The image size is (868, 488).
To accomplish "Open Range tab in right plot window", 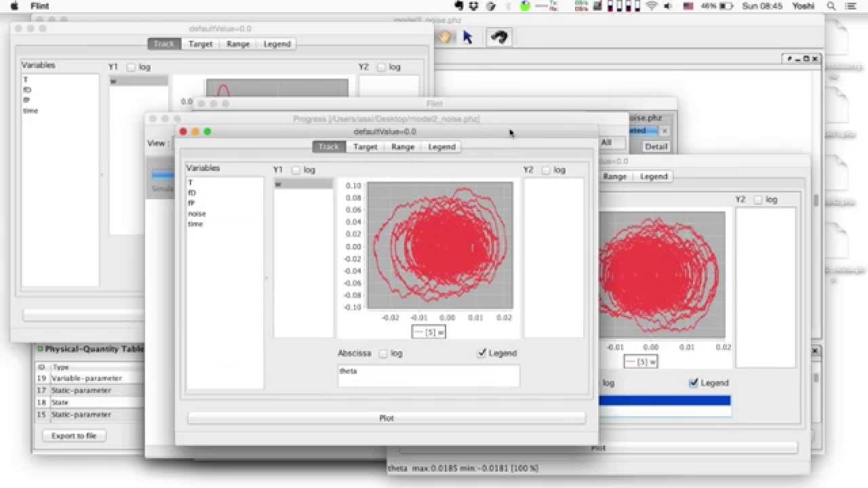I will (614, 176).
